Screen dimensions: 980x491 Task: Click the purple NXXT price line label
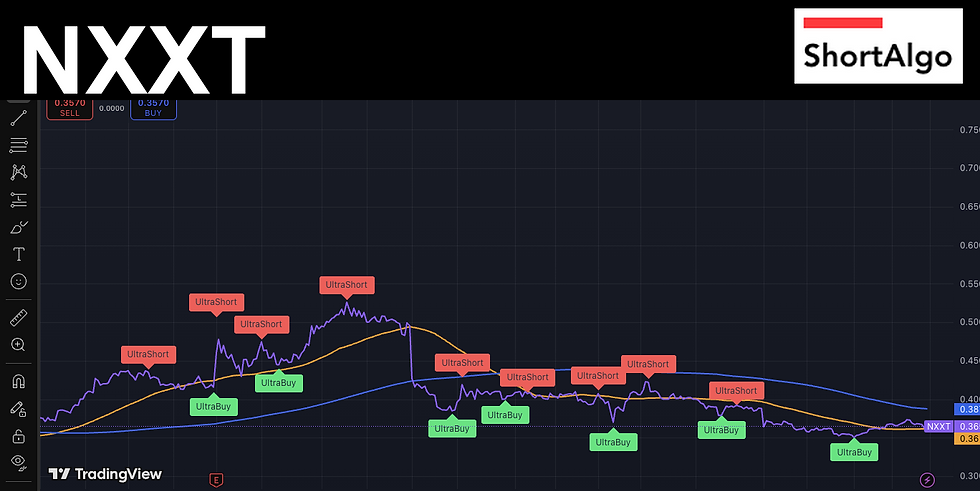click(x=938, y=427)
